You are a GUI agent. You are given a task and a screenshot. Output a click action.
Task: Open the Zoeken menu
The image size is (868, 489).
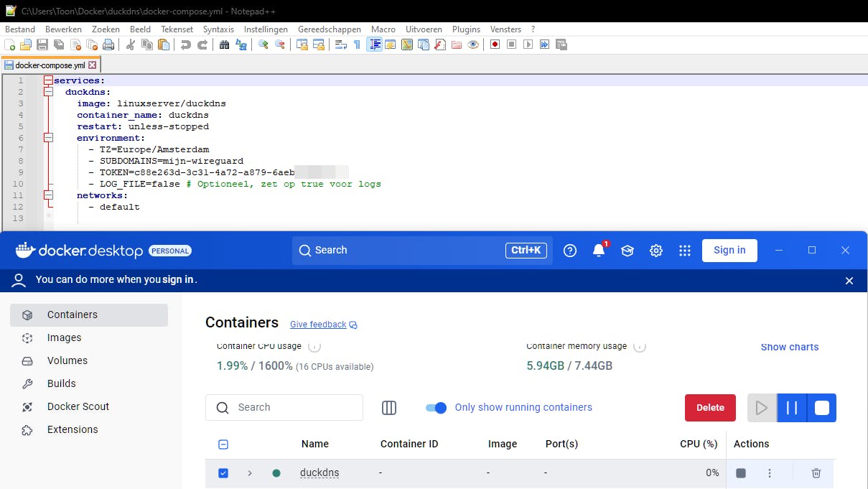tap(106, 29)
